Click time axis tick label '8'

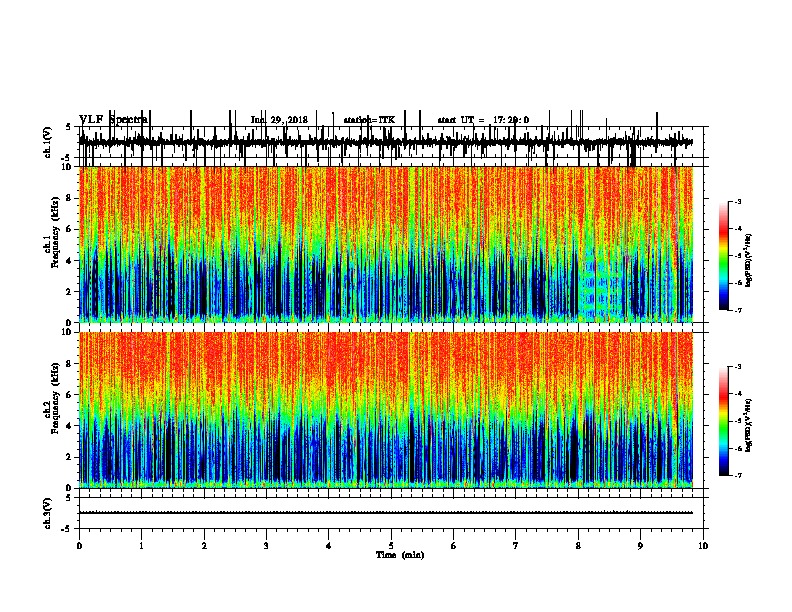click(578, 546)
